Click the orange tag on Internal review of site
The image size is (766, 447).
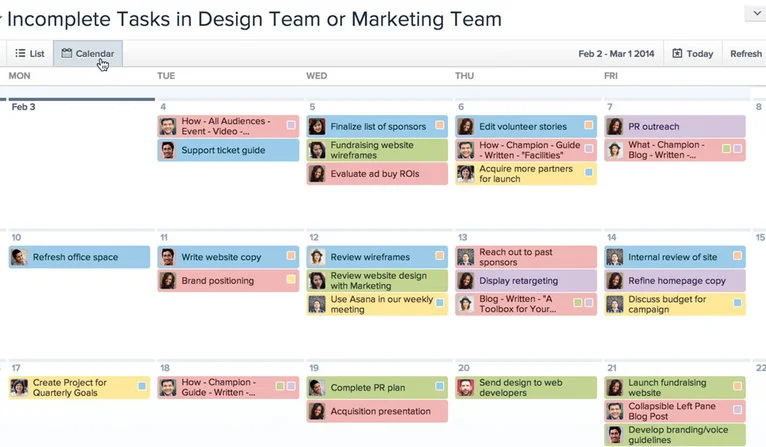(x=737, y=255)
